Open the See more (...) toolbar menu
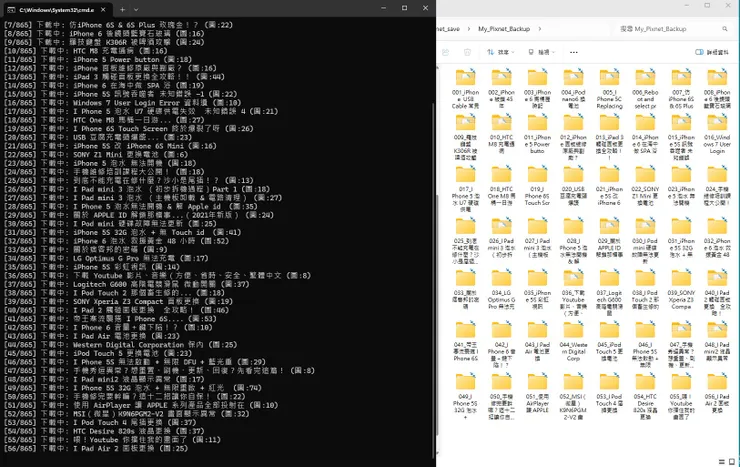Screen dimensions: 740x467 point(574,52)
